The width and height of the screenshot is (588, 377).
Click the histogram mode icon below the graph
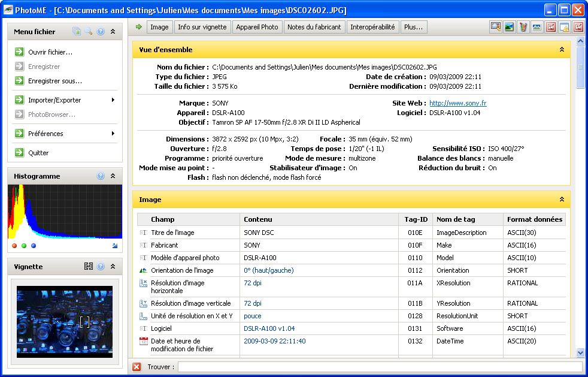[x=115, y=246]
